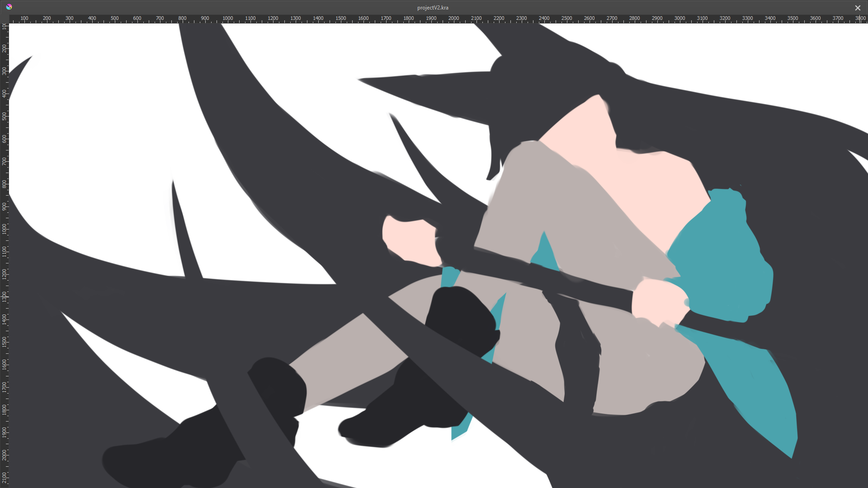Click the 3000 mark on horizontal ruler
Image resolution: width=868 pixels, height=488 pixels.
click(679, 19)
